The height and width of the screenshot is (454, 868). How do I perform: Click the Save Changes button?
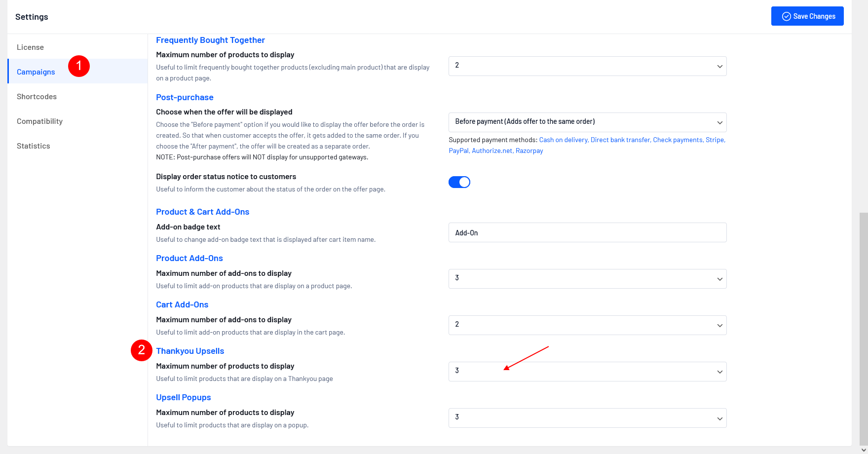(807, 16)
